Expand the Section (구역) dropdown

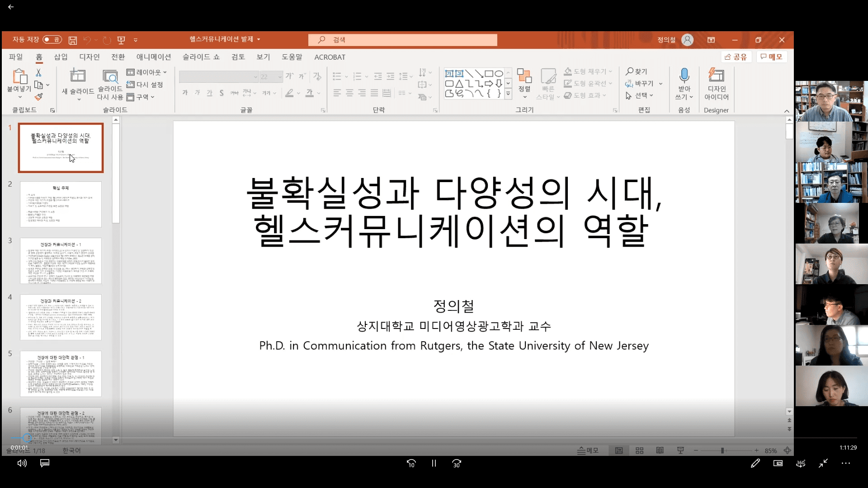pyautogui.click(x=141, y=97)
